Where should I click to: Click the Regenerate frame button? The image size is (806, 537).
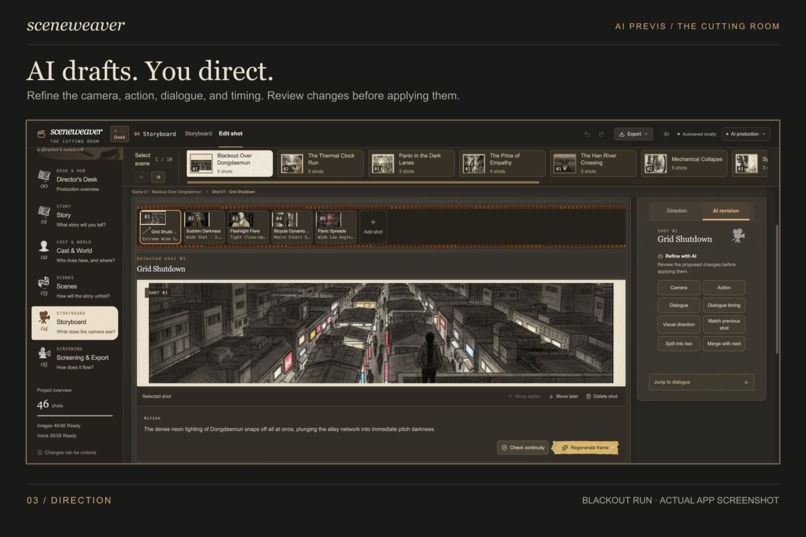point(585,448)
